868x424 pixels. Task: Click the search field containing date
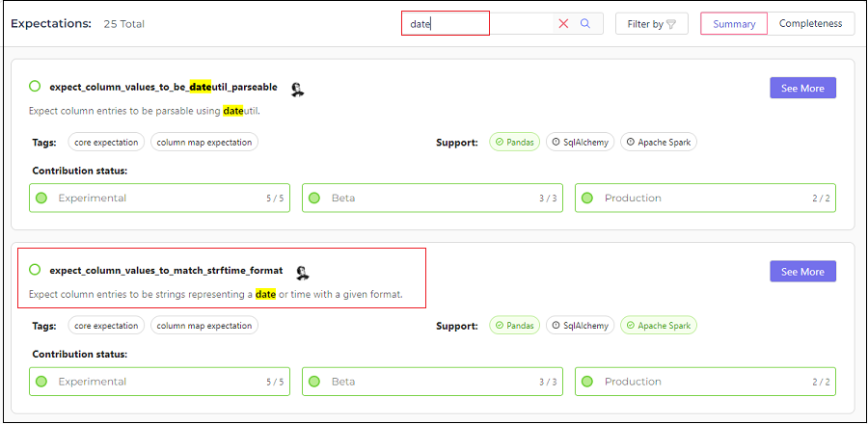(x=478, y=24)
